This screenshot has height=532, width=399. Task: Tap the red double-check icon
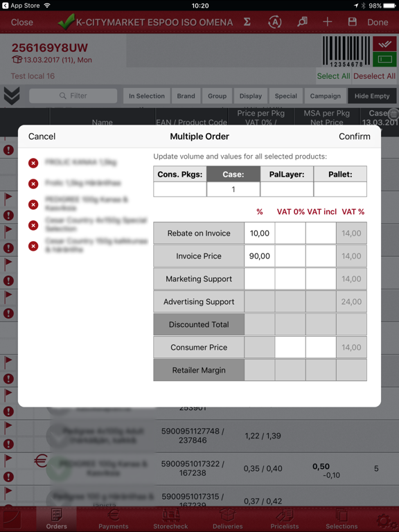pyautogui.click(x=384, y=44)
